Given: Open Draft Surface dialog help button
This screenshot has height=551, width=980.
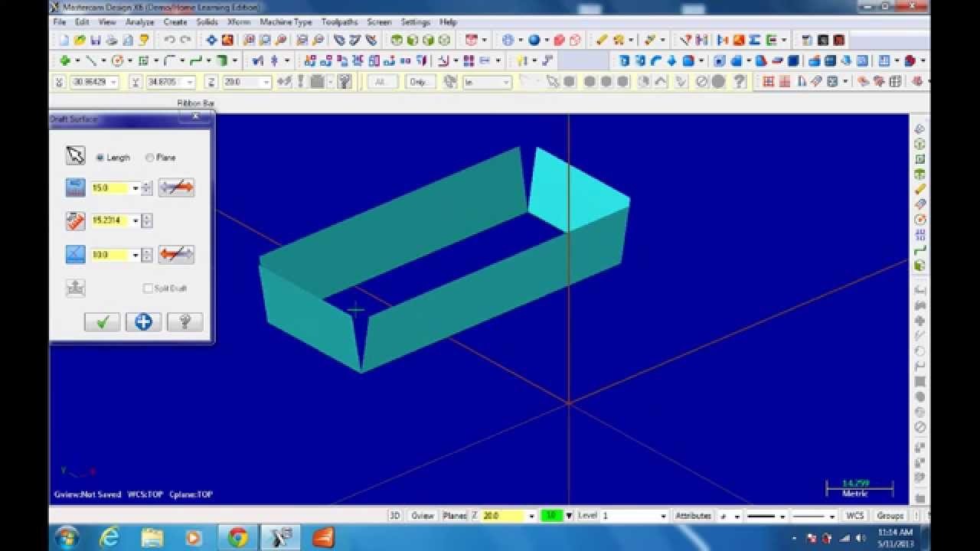Looking at the screenshot, I should [185, 322].
